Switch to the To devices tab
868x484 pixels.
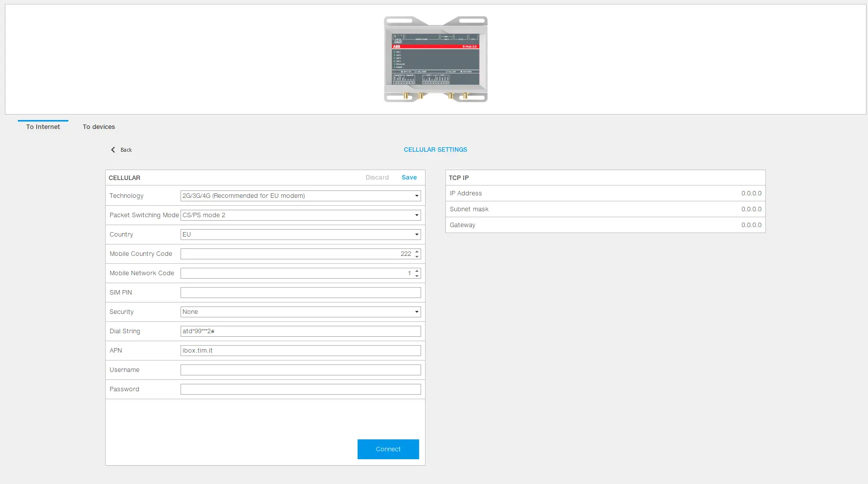(99, 127)
